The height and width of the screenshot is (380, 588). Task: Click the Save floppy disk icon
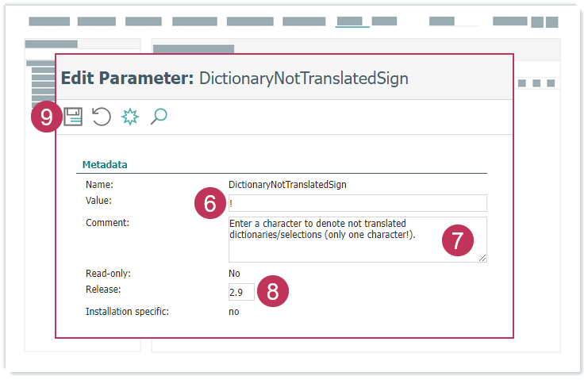(73, 117)
